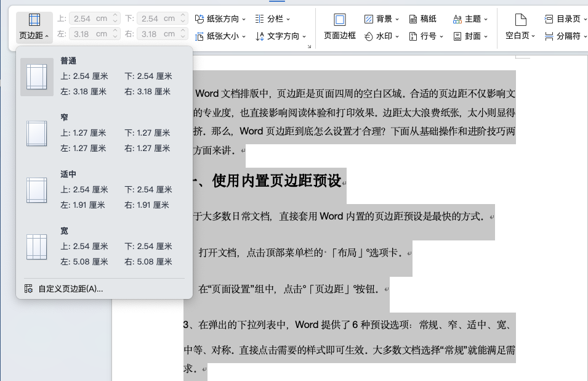Image resolution: width=588 pixels, height=381 pixels.
Task: Select the 宽 wide margin preset thumbnail
Action: pos(37,247)
